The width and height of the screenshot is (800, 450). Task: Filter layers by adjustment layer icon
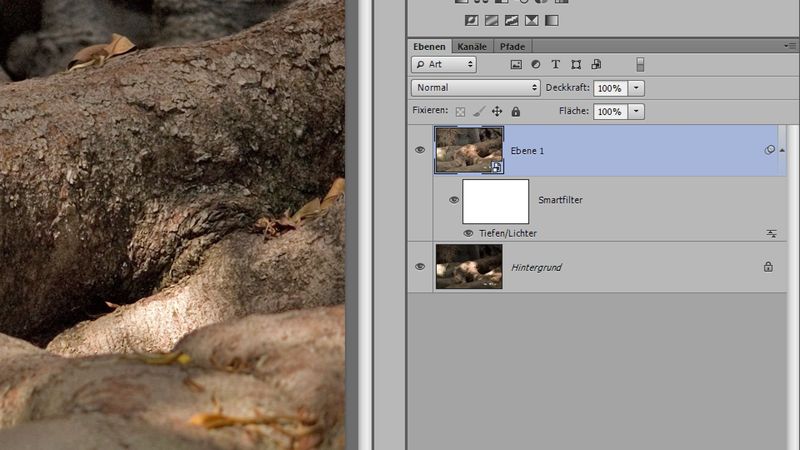pyautogui.click(x=536, y=64)
